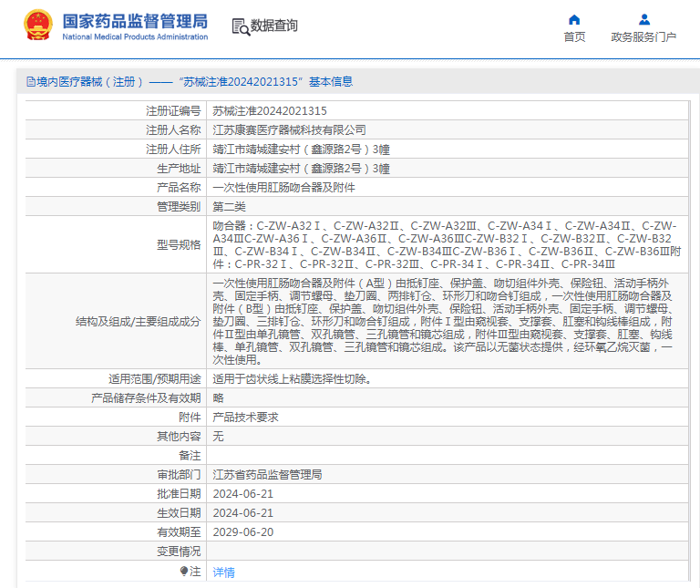This screenshot has width=700, height=588.
Task: Click the bulb icon beside 注
Action: 184,571
